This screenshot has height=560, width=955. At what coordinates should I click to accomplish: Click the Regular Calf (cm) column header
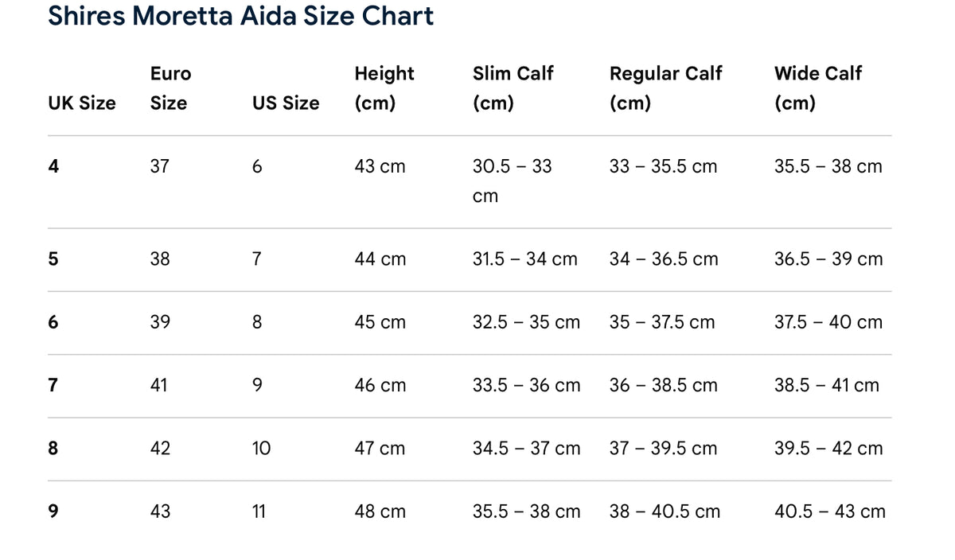point(665,88)
